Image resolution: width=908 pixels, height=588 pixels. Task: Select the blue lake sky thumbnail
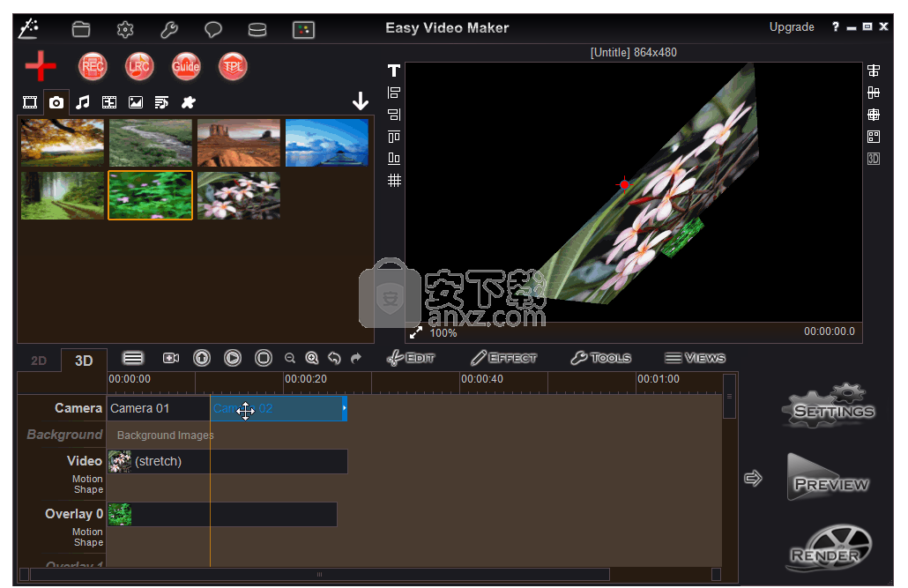tap(326, 143)
